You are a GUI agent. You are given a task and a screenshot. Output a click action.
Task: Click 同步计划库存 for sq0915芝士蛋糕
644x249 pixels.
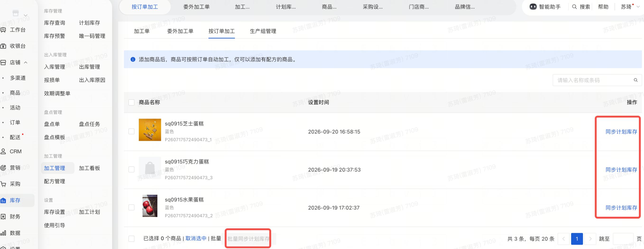click(x=621, y=132)
